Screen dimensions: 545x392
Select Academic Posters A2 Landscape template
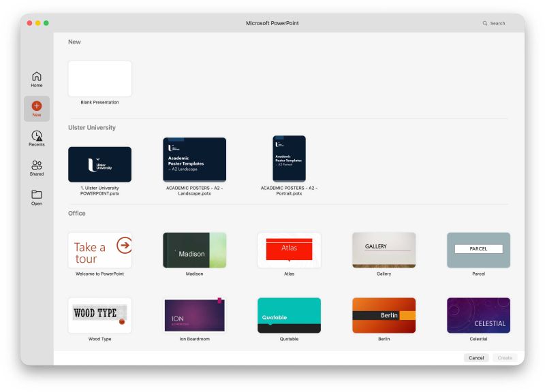(195, 159)
